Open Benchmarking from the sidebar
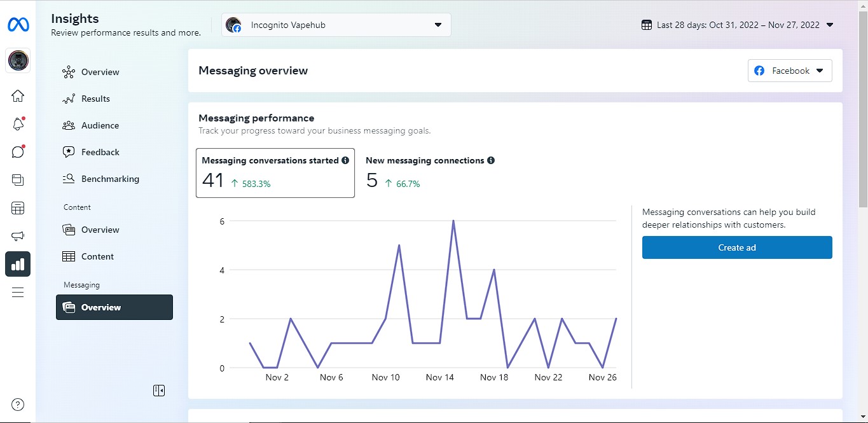 tap(110, 179)
